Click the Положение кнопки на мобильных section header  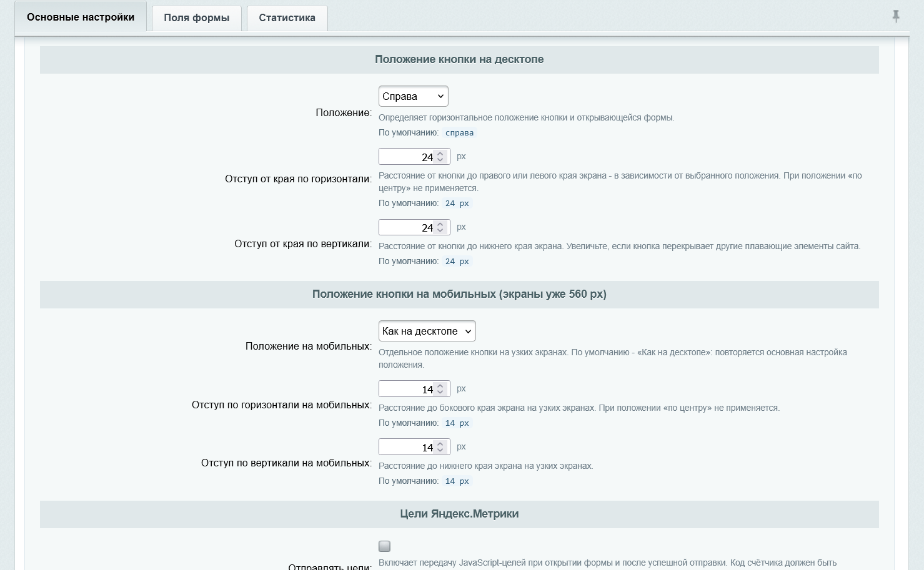459,294
